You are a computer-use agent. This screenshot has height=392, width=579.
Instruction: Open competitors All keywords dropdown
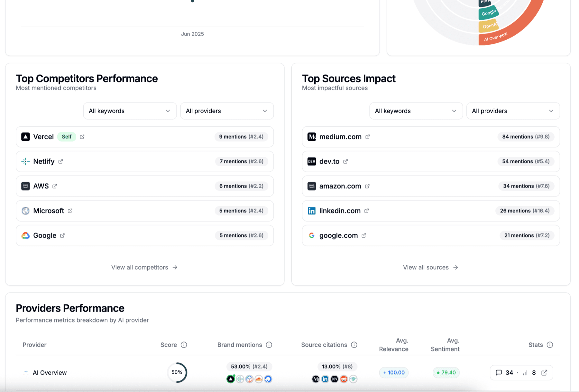coord(130,111)
